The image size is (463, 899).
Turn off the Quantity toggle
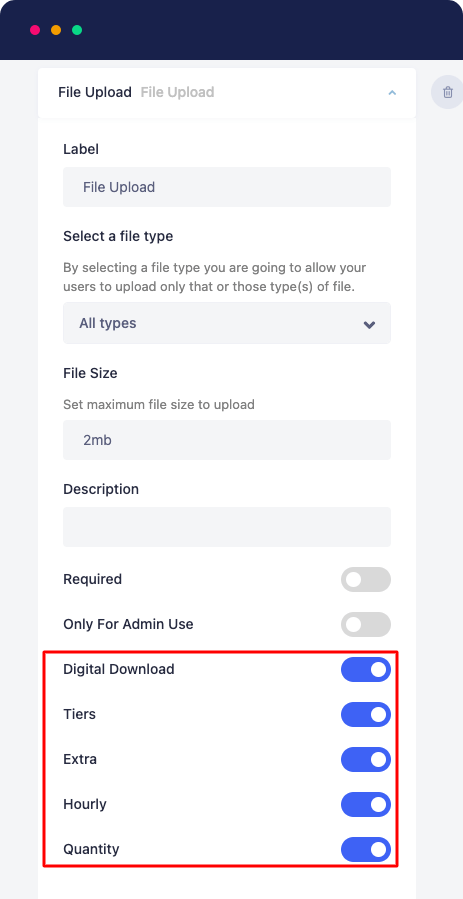point(366,849)
